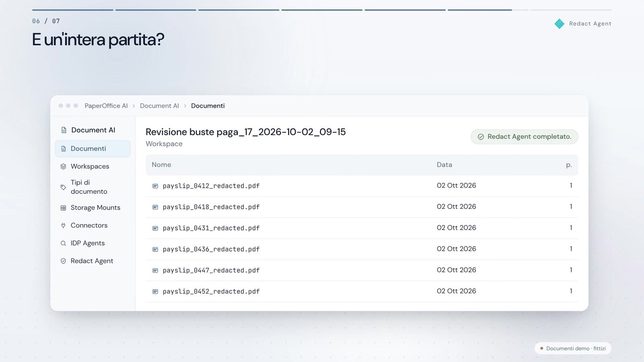Click file icon beside payslip_0418_redacted.pdf

[155, 207]
